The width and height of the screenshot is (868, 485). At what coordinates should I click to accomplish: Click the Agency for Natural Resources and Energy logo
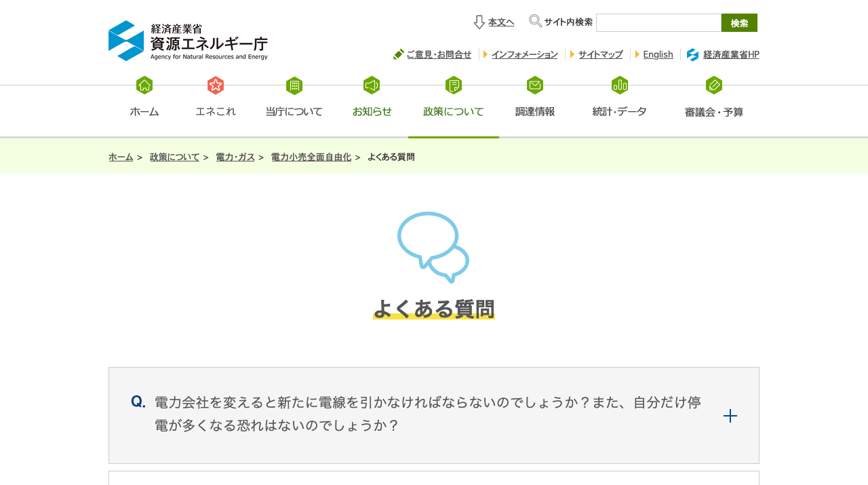coord(188,41)
